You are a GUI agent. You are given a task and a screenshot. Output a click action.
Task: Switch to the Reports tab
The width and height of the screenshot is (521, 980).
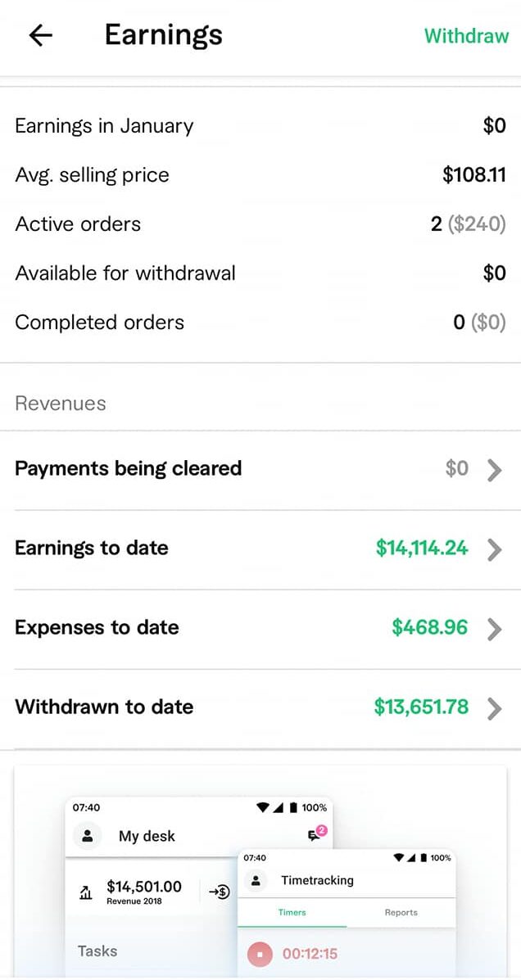click(x=401, y=912)
